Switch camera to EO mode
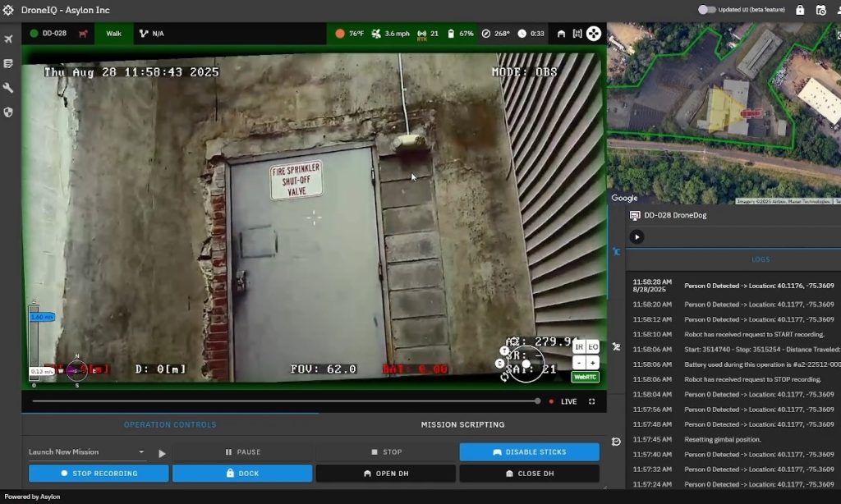This screenshot has height=504, width=841. click(593, 347)
